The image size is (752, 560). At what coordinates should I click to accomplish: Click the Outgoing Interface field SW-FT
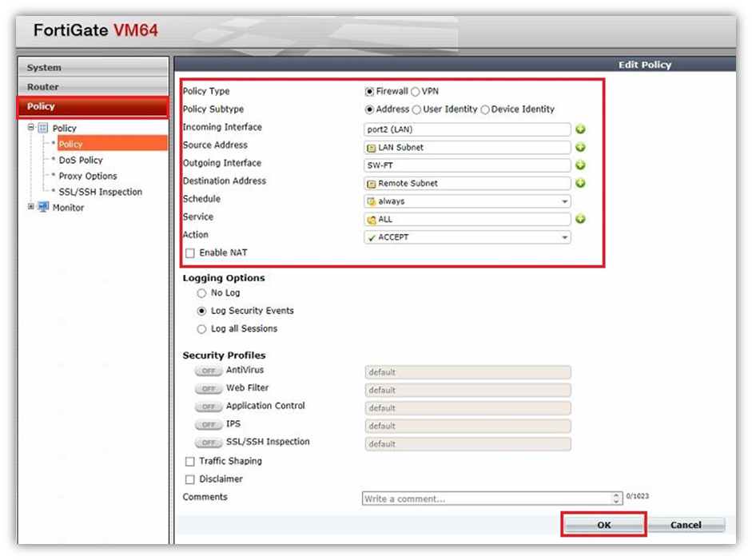[468, 165]
